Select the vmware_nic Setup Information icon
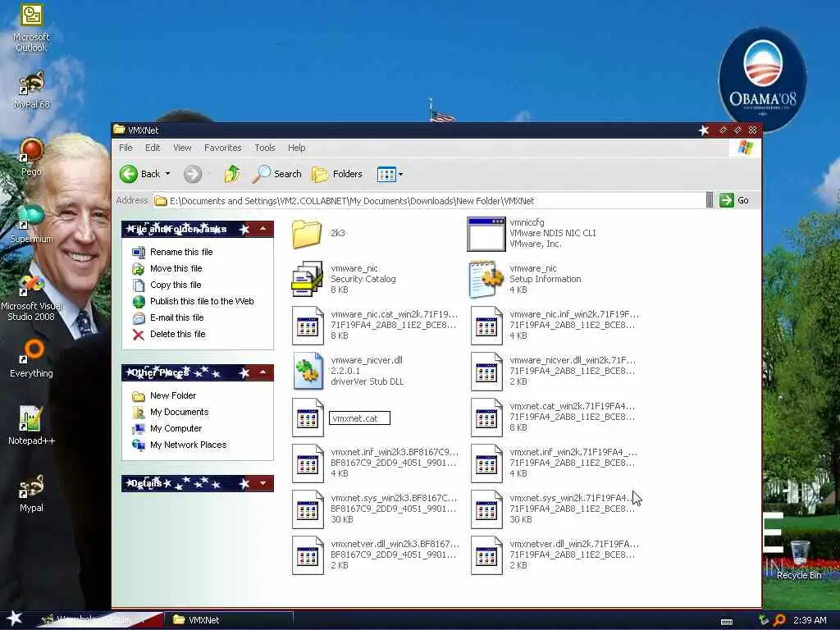840x630 pixels. click(x=486, y=279)
